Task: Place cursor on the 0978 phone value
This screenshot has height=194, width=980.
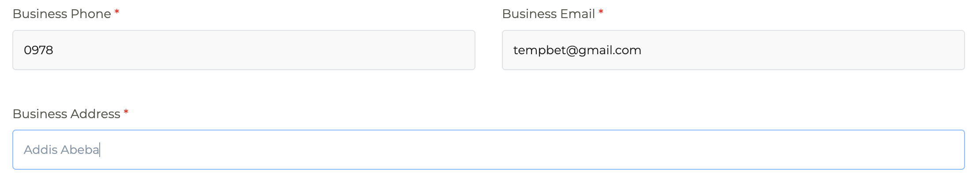Action: (38, 50)
